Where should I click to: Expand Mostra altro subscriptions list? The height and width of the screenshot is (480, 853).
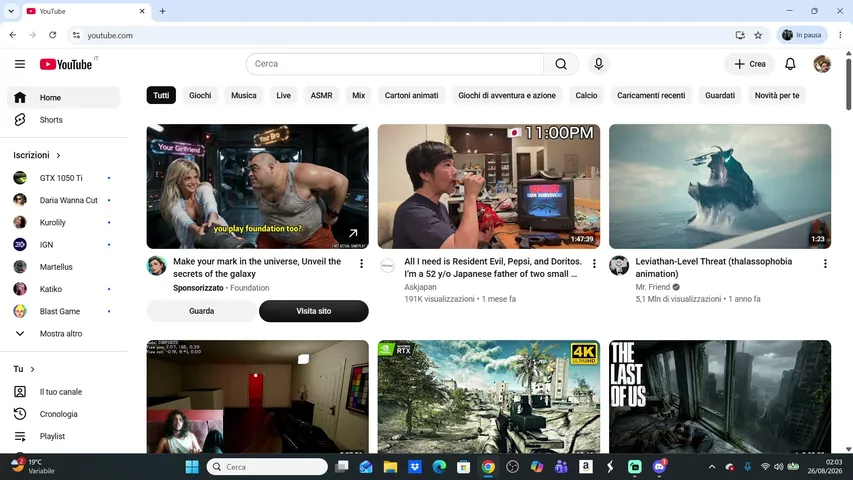tap(64, 334)
